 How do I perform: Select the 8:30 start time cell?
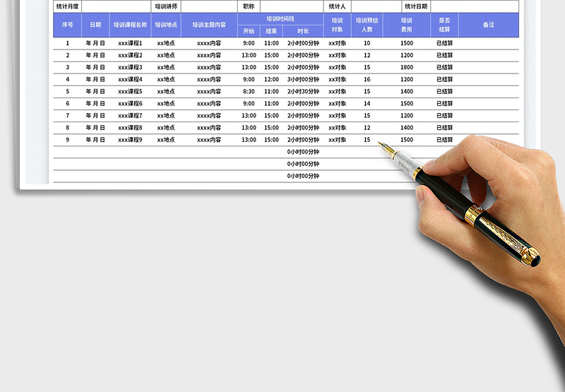[x=249, y=92]
